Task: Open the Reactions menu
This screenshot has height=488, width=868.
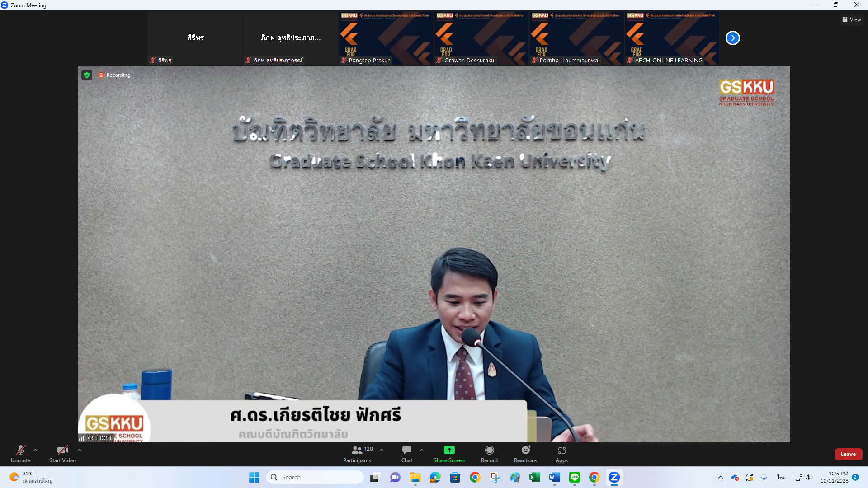Action: (525, 450)
